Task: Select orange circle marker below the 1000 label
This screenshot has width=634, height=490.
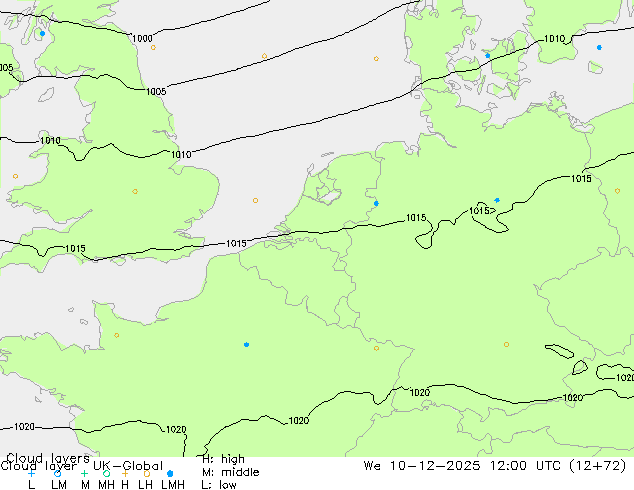Action: tap(153, 47)
